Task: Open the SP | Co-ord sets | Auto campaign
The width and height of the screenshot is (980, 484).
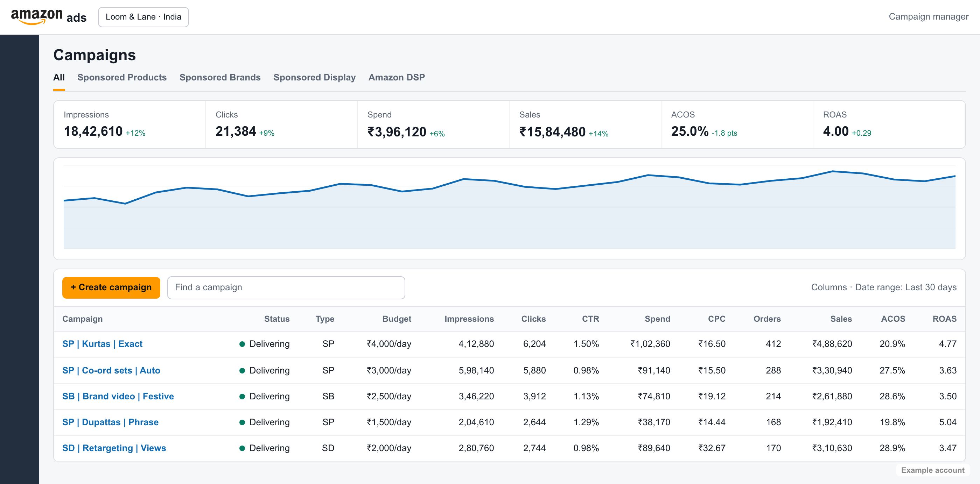Action: point(111,370)
